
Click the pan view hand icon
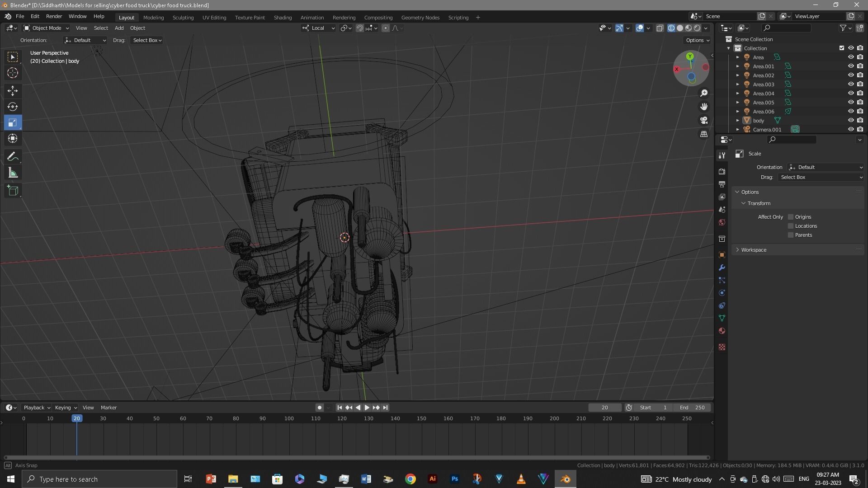(704, 107)
